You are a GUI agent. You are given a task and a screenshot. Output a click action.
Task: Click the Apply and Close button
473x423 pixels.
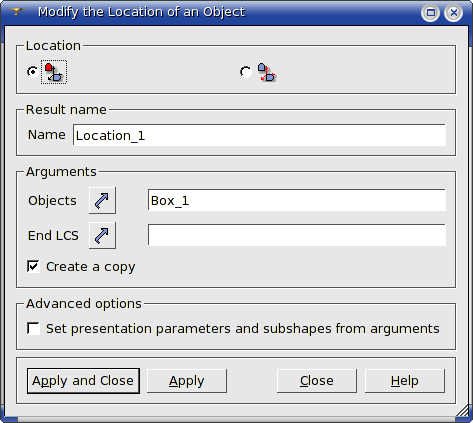(x=83, y=381)
